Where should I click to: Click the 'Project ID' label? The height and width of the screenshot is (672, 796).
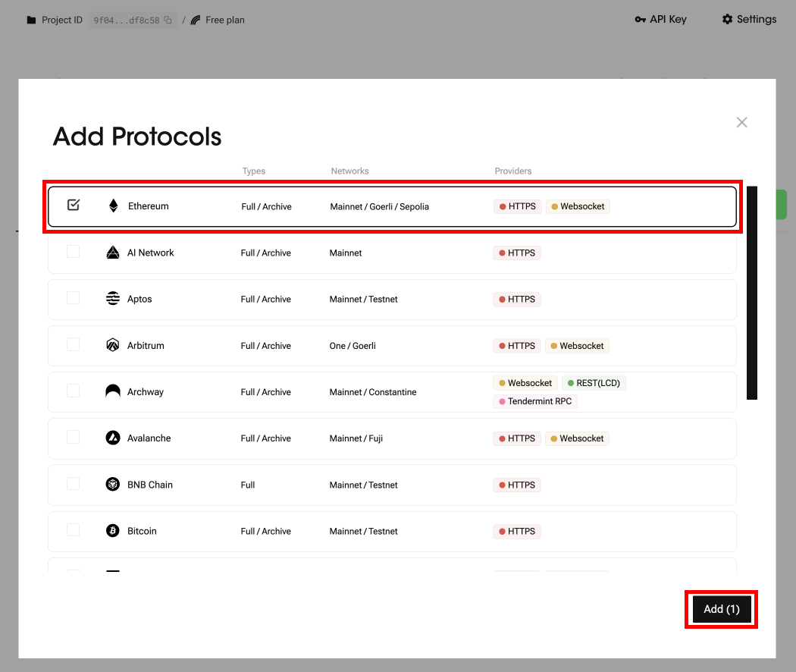[x=62, y=20]
